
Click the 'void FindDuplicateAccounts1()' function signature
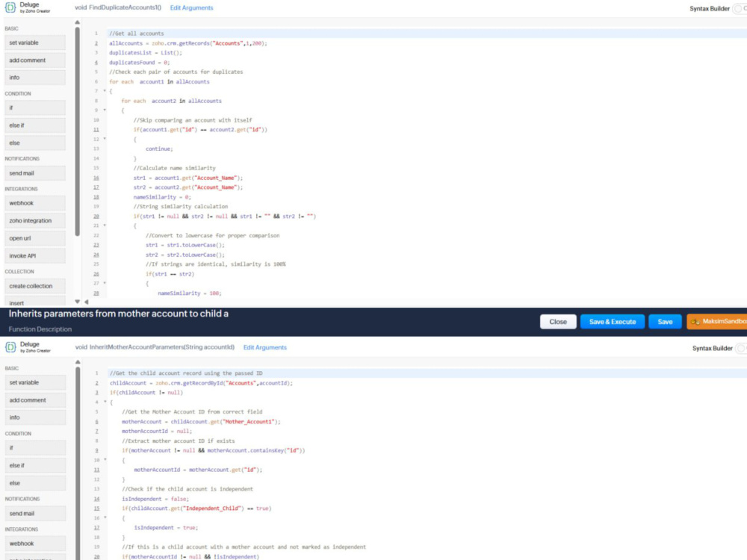(118, 7)
